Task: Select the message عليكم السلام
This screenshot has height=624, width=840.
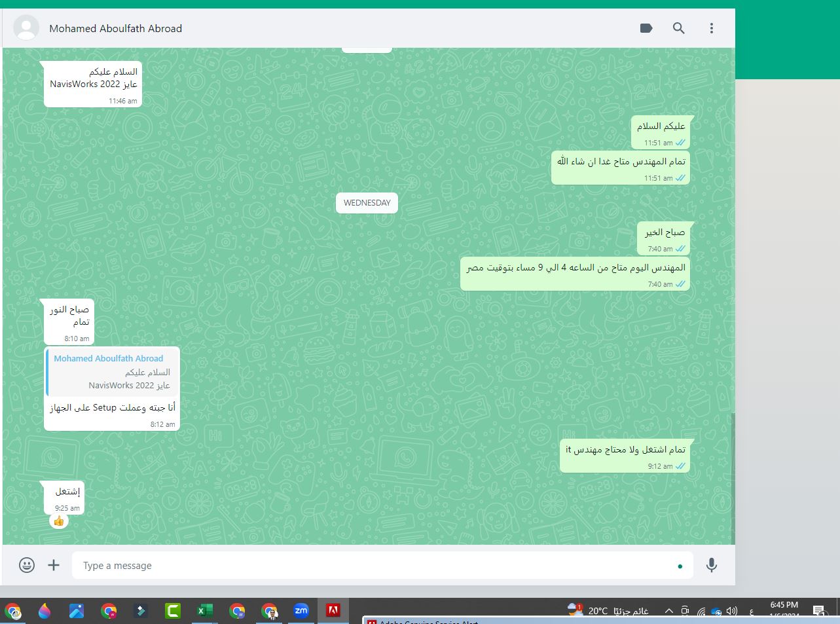Action: (x=661, y=133)
